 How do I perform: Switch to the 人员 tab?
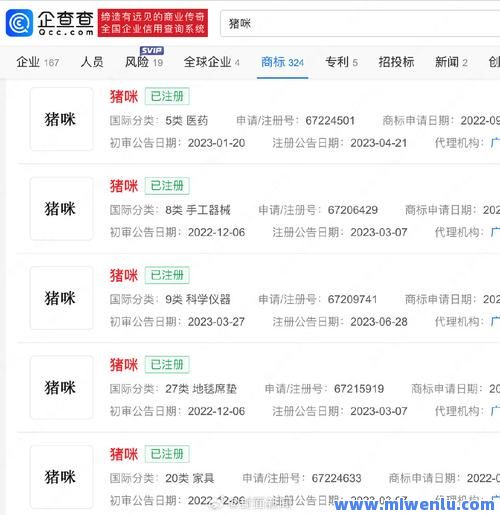pyautogui.click(x=92, y=62)
